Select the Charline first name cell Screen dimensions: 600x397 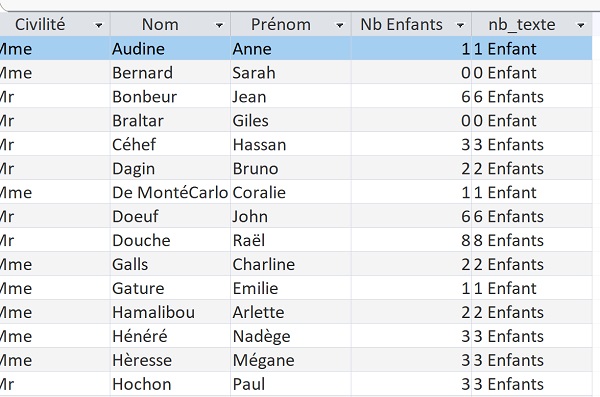tap(291, 264)
